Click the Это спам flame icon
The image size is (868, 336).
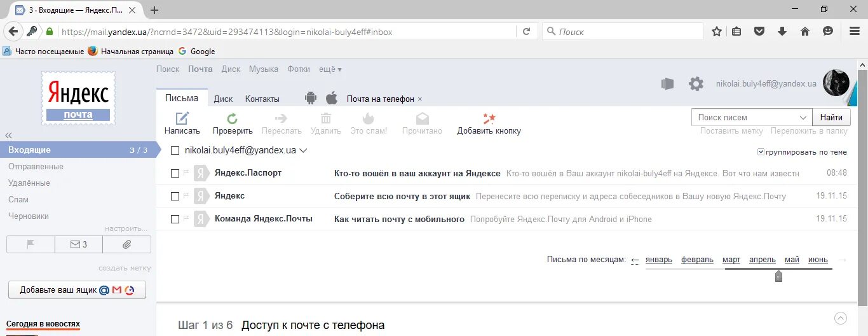(x=368, y=118)
